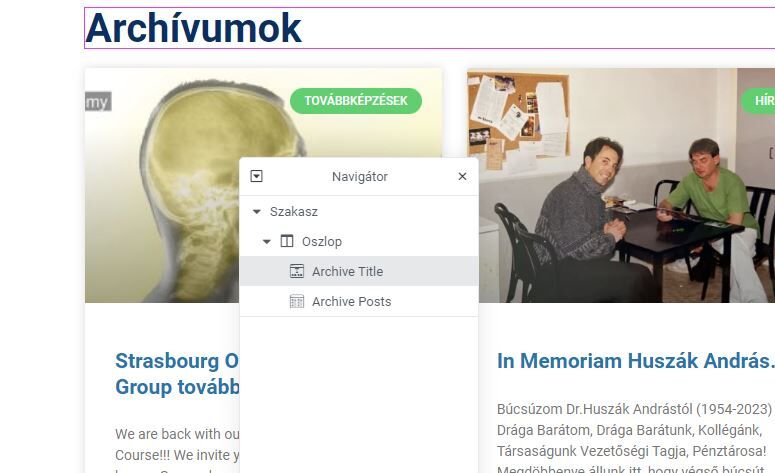The width and height of the screenshot is (775, 473).
Task: Open In Memoriam Huszák András link
Action: click(x=635, y=361)
